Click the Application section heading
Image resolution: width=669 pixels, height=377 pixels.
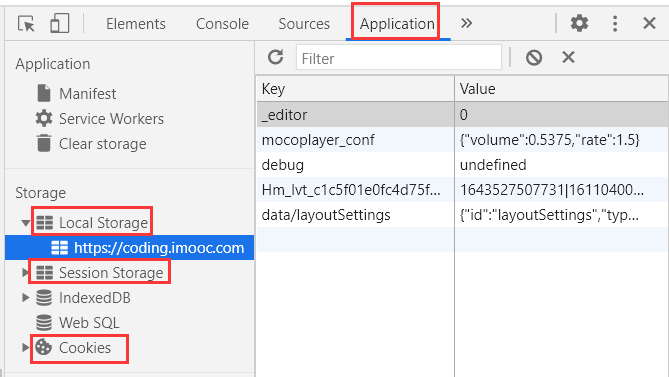click(x=53, y=64)
